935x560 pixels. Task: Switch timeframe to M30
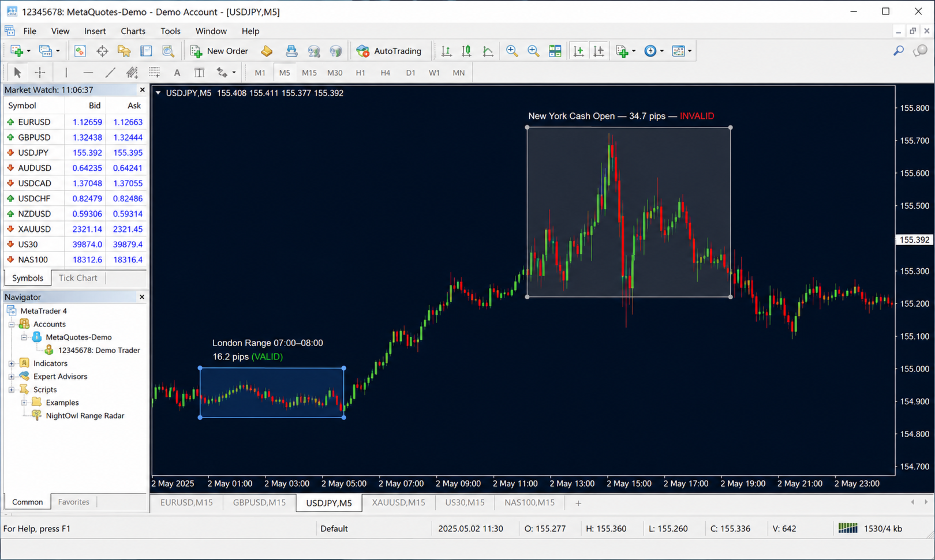point(335,73)
